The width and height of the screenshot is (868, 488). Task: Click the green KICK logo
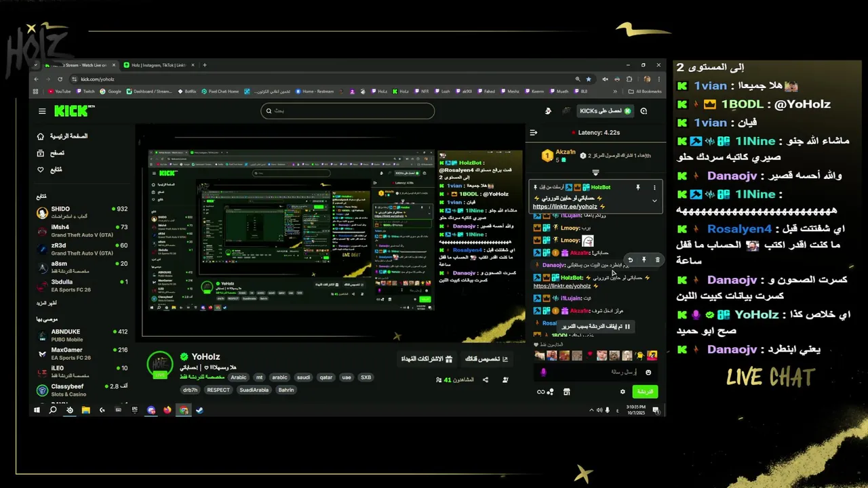(71, 110)
